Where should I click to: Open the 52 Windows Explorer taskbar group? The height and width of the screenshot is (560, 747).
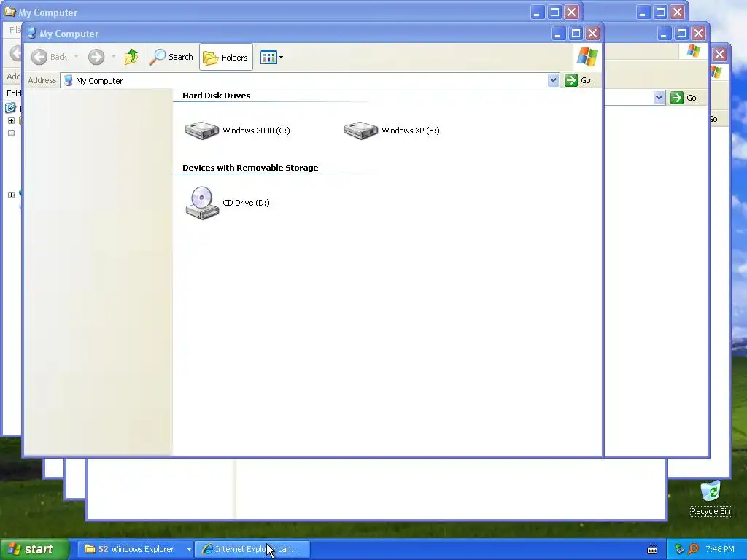coord(136,549)
